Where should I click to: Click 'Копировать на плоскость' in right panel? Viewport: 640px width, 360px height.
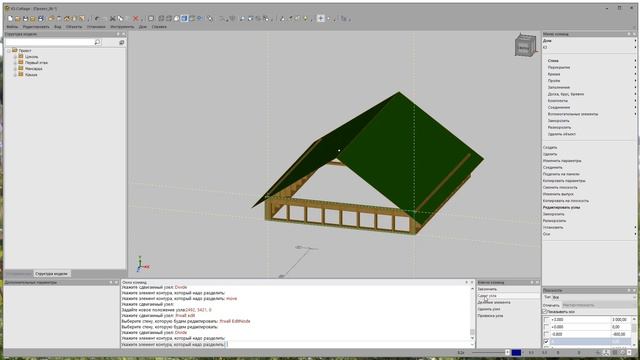(566, 201)
